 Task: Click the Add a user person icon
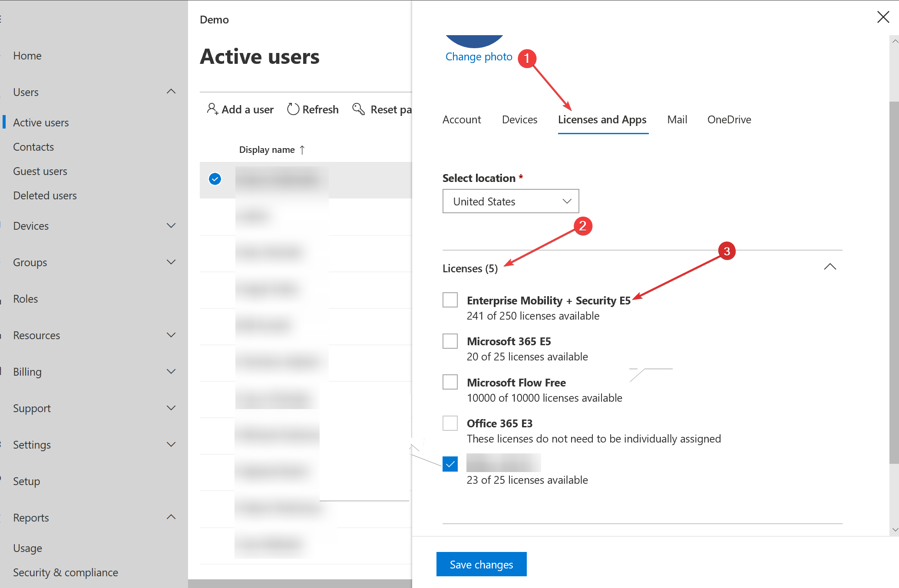[x=212, y=109]
